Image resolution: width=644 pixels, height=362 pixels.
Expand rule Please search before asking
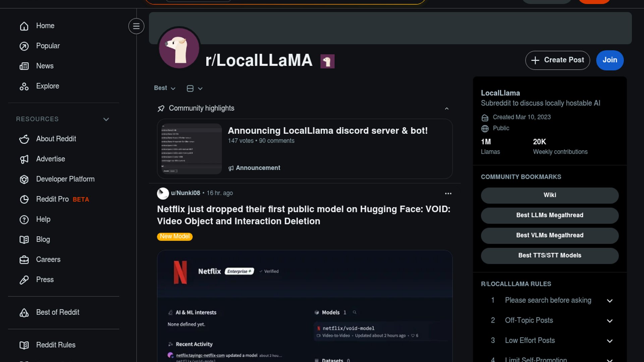[609, 301]
